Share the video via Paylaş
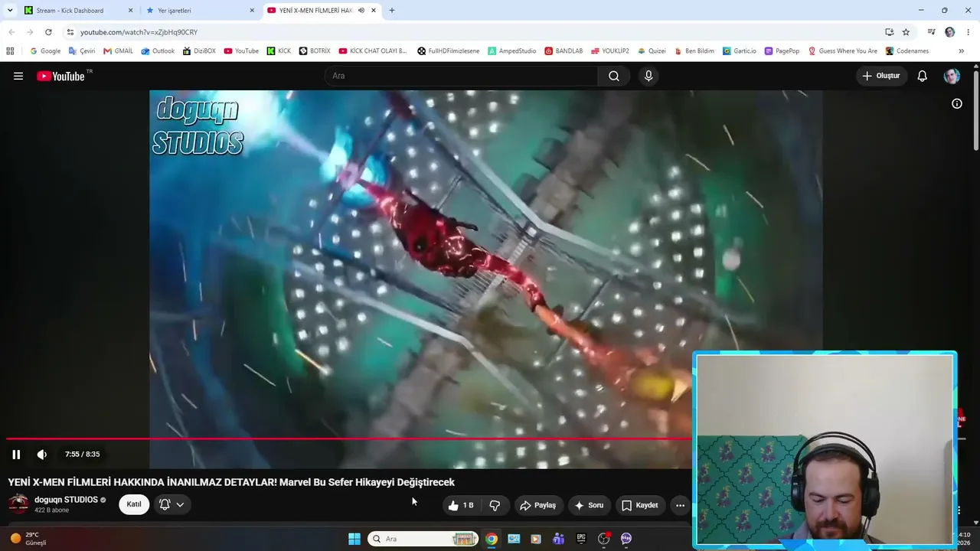The image size is (980, 551). coord(537,505)
